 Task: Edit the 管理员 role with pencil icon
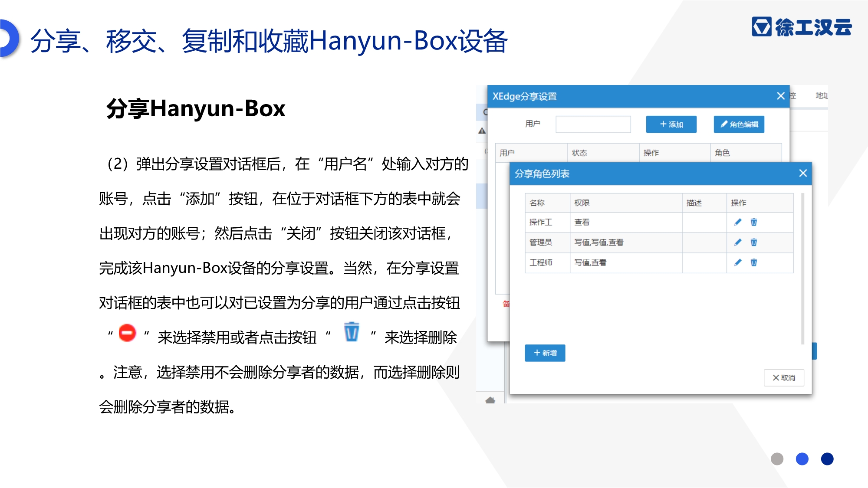coord(738,242)
